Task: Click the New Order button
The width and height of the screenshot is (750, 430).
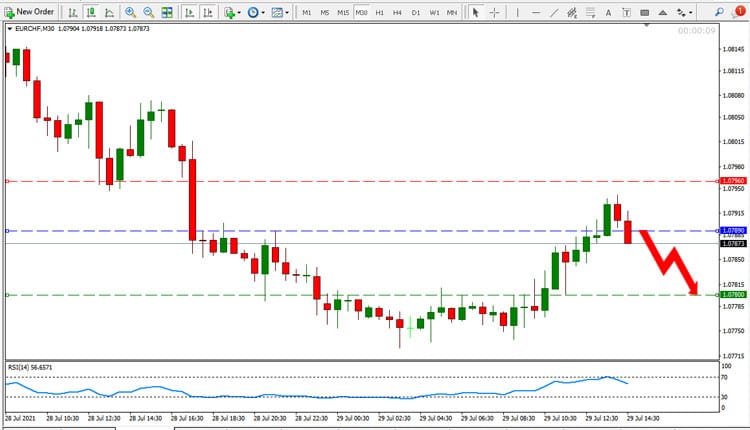Action: click(x=29, y=12)
